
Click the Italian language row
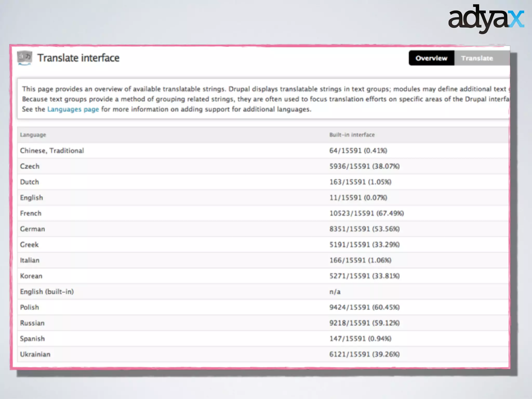(x=30, y=260)
